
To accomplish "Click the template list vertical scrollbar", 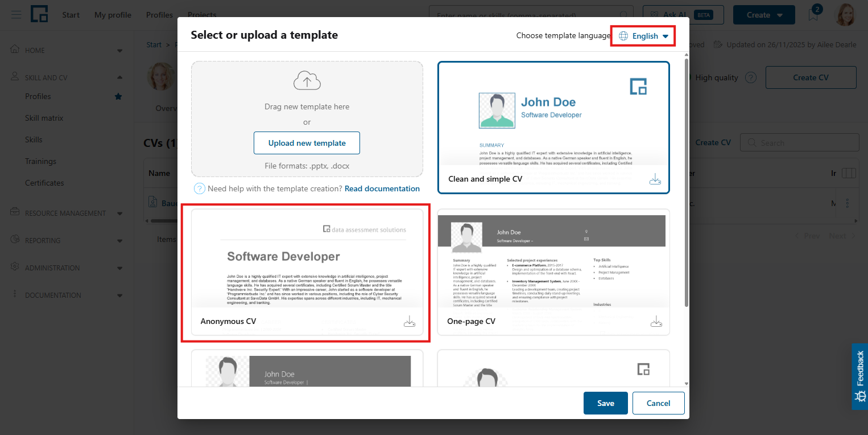I will [x=686, y=182].
